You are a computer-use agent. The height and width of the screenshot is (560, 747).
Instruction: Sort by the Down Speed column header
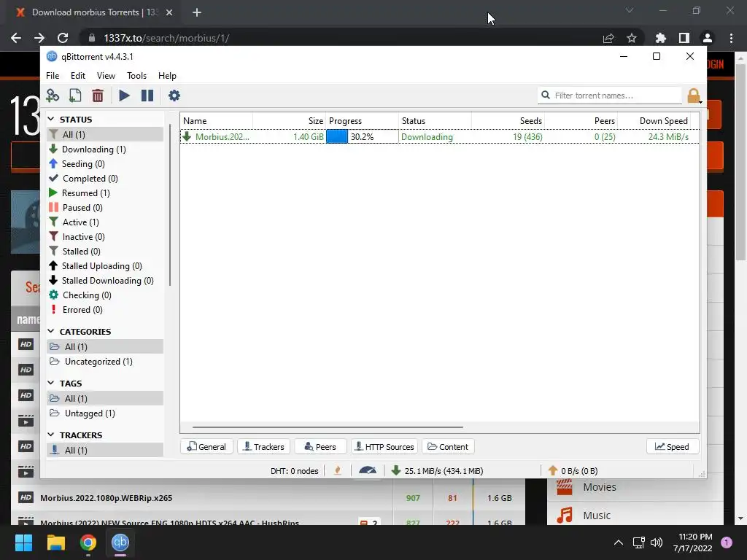click(x=654, y=121)
